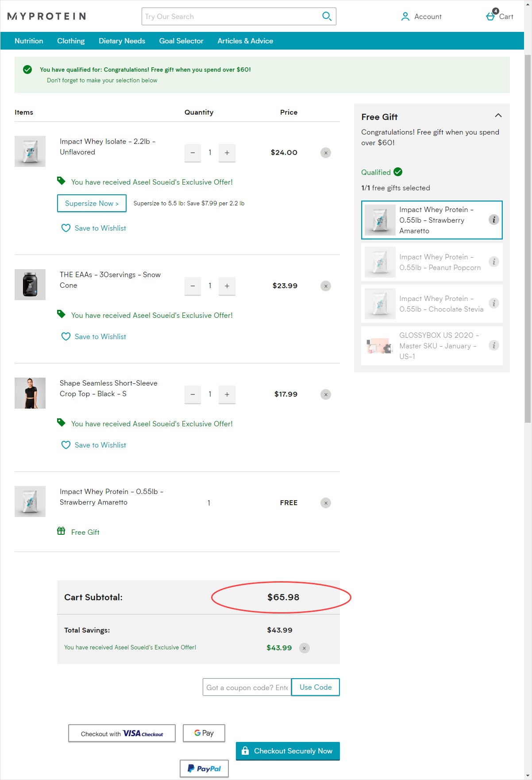This screenshot has height=780, width=532.
Task: Show info for Strawberry Amaretto gift
Action: point(494,220)
